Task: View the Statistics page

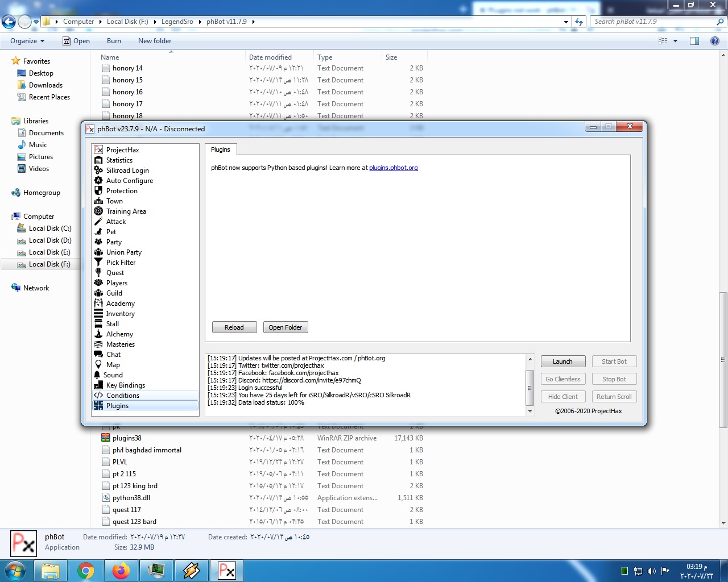Action: pos(119,160)
